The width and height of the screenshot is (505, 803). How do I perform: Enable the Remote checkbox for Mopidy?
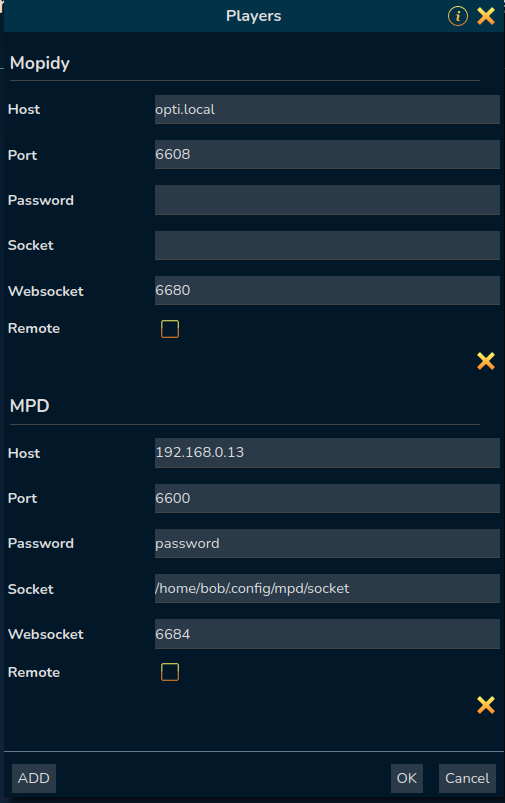(170, 329)
